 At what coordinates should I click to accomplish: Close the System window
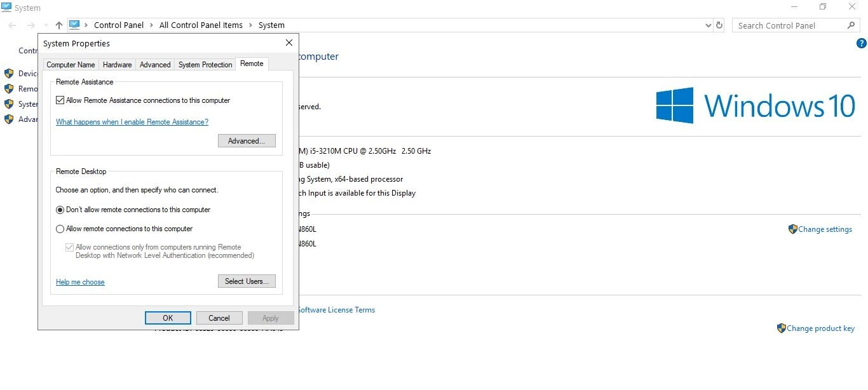tap(853, 7)
